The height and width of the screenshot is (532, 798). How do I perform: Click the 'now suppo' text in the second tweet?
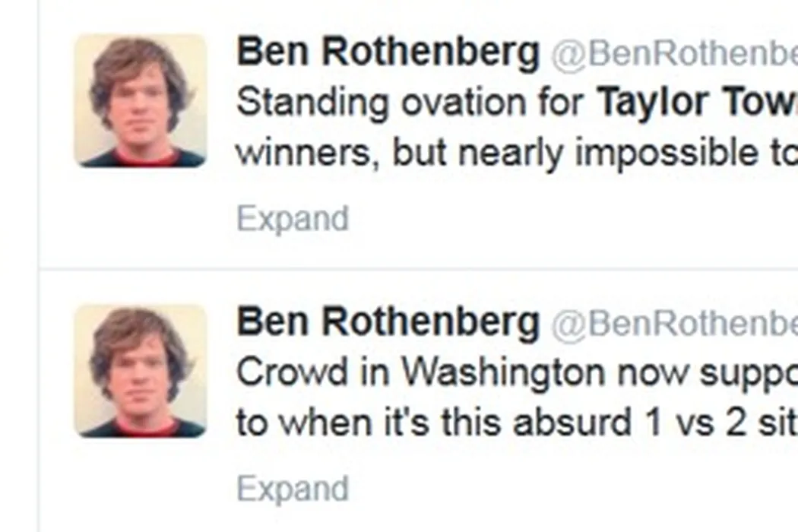point(699,372)
